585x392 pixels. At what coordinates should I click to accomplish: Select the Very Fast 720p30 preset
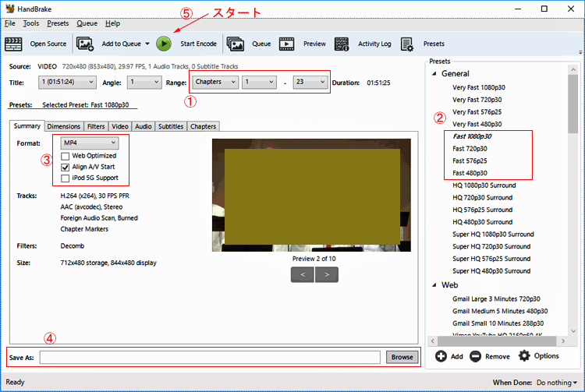point(477,100)
